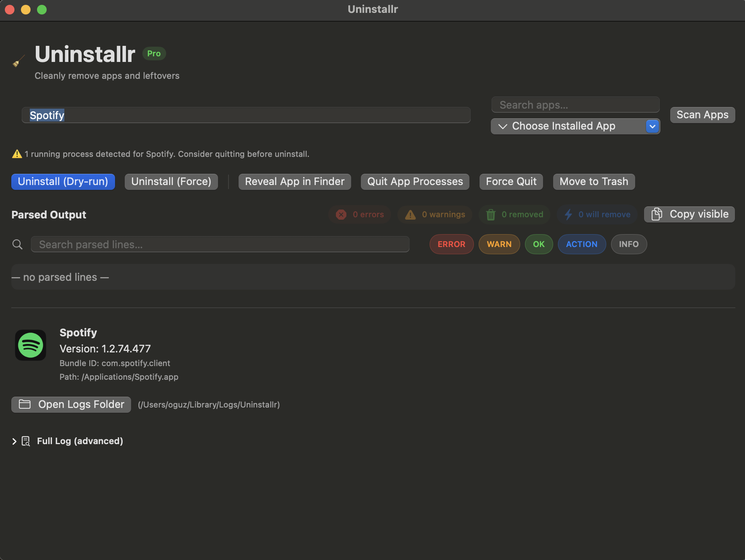Viewport: 745px width, 560px height.
Task: Open the Choose Installed App dropdown
Action: [575, 126]
